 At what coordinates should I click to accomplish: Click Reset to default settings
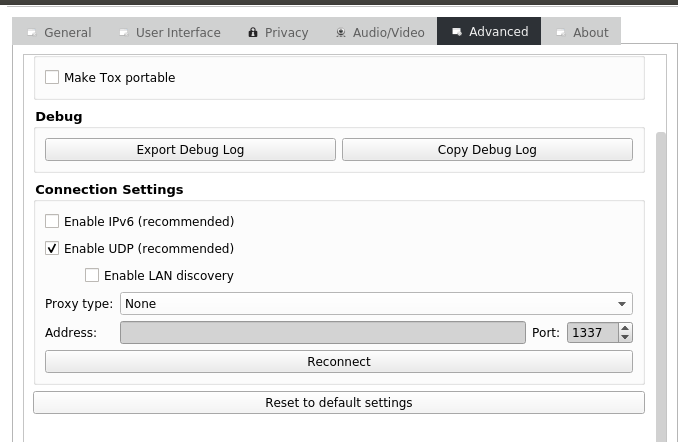(x=339, y=403)
